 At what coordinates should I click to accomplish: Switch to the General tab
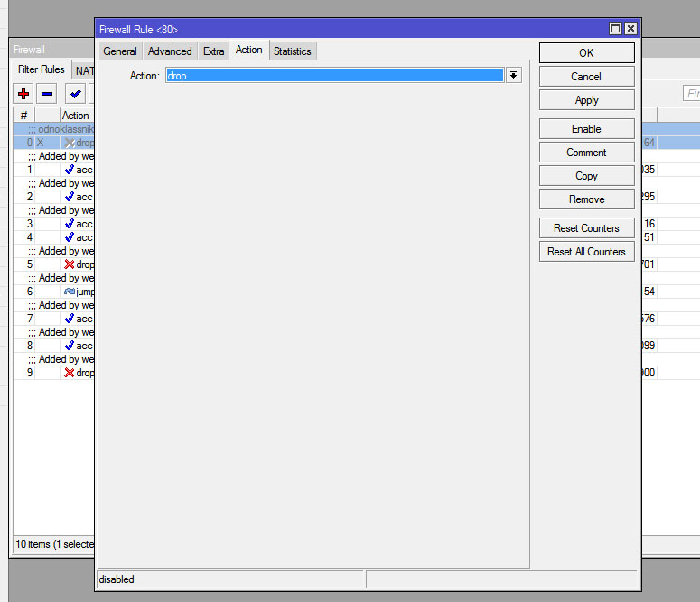pyautogui.click(x=120, y=51)
